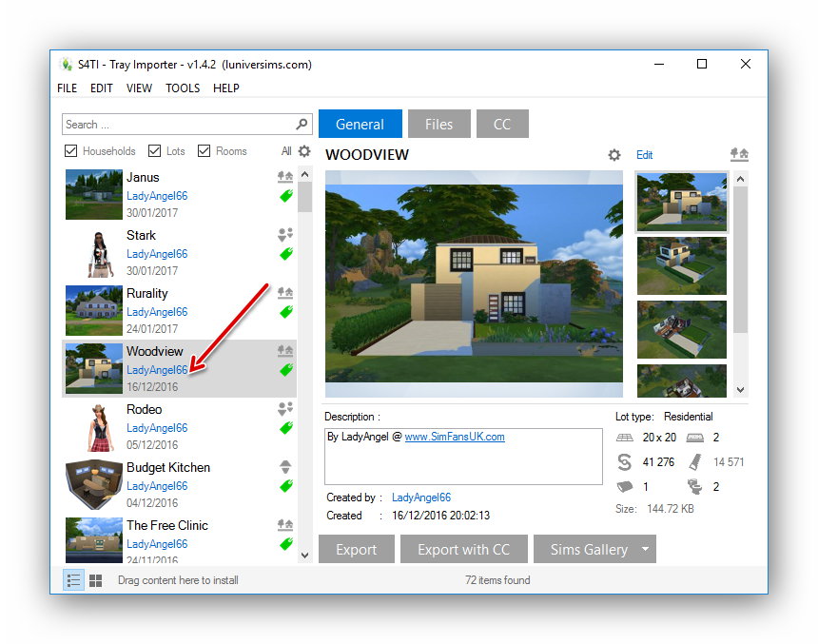Switch to list view layout
Viewport: 818px width, 644px height.
tap(73, 580)
